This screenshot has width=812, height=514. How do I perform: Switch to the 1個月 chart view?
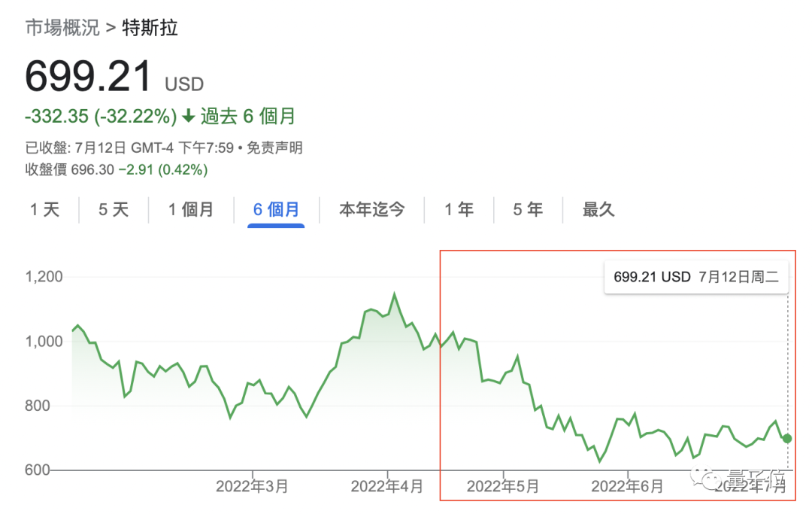pyautogui.click(x=192, y=210)
